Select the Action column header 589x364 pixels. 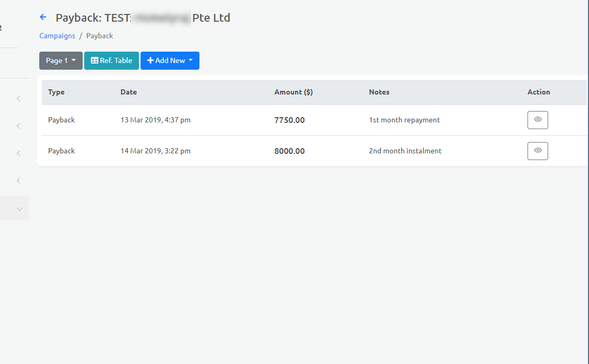click(539, 92)
